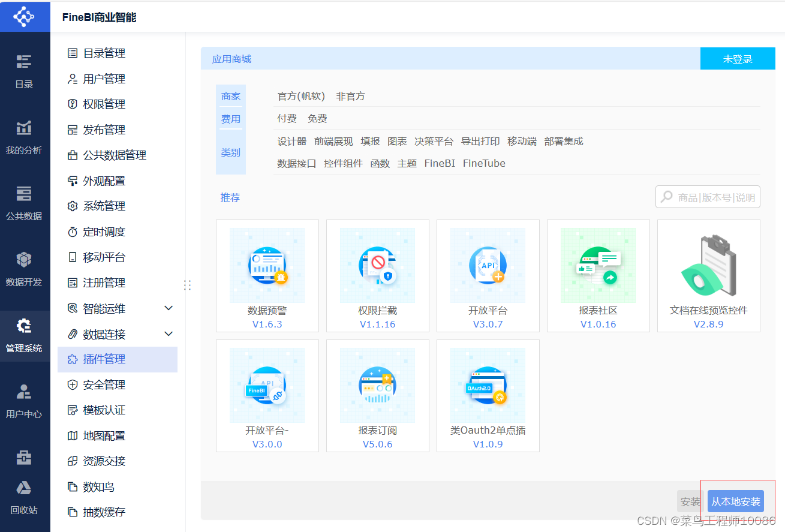
Task: Open the 报表社区 plugin card
Action: tap(598, 276)
